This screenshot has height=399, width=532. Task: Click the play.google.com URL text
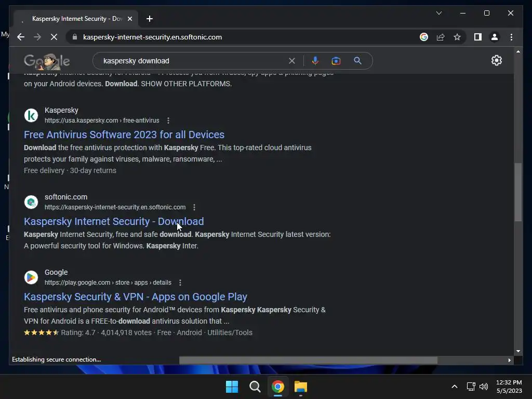108,283
